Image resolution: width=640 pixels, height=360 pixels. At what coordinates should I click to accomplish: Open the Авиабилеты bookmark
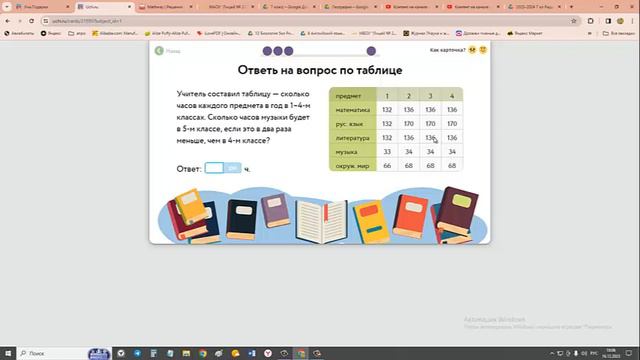(x=19, y=33)
